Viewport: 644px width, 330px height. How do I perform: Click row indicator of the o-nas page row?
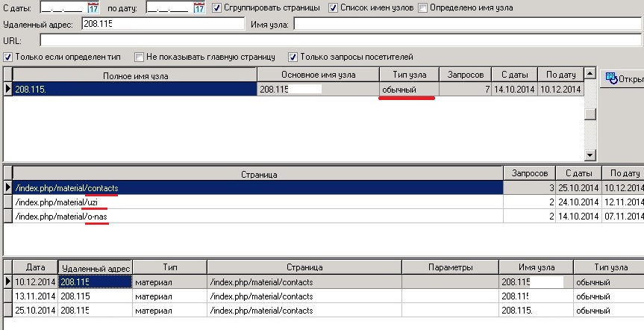7,217
